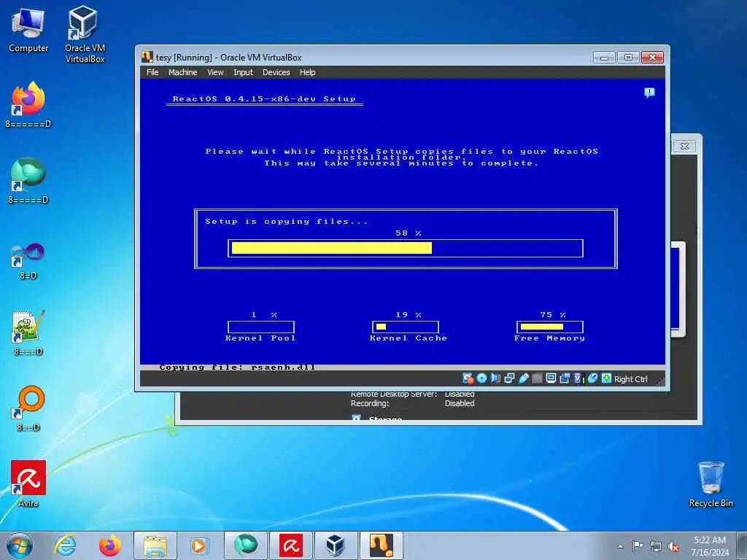Click the keyboard capture green arrow icon
The image size is (747, 560).
point(606,378)
